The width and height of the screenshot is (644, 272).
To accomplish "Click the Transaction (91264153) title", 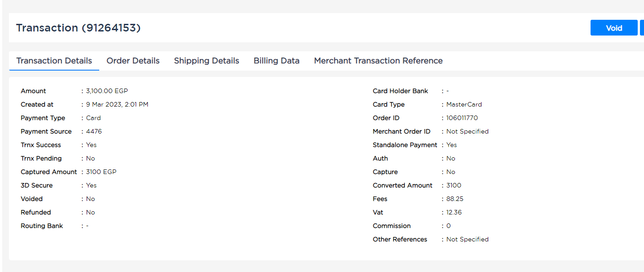I will click(x=79, y=28).
